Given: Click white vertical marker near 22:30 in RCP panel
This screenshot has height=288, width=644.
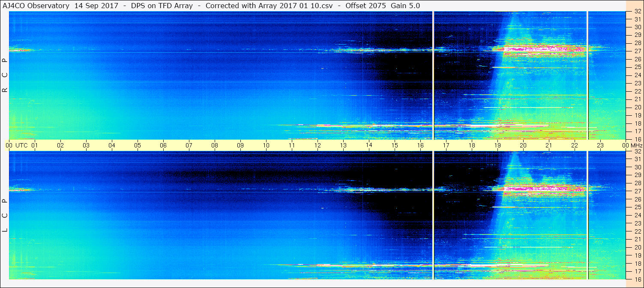Looking at the screenshot, I should 587,75.
